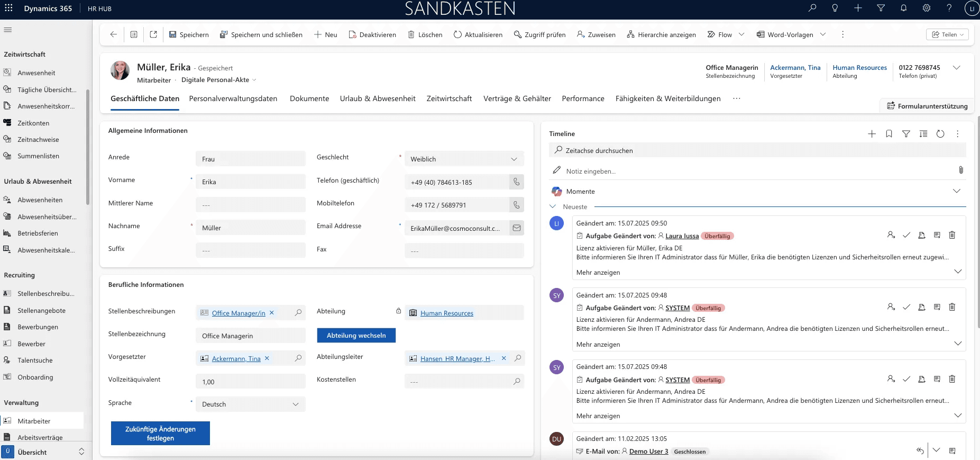Switch to Personalverwaltungsdaten tab
Image resolution: width=980 pixels, height=460 pixels.
(x=233, y=98)
